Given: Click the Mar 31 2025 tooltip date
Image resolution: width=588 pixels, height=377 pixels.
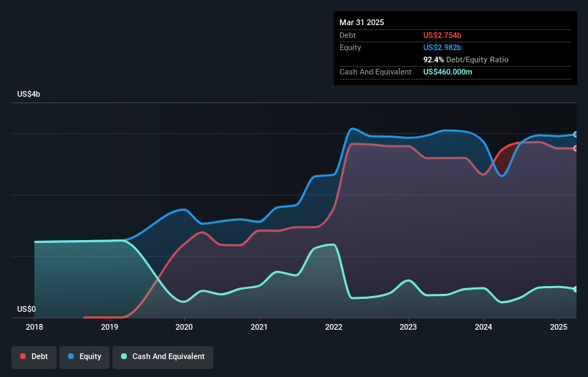Looking at the screenshot, I should pyautogui.click(x=362, y=22).
